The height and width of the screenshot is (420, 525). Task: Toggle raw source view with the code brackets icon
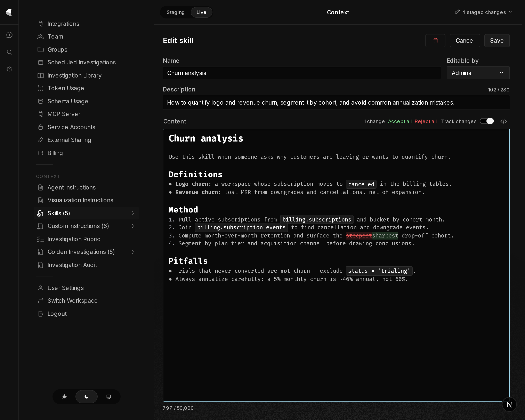pos(504,121)
